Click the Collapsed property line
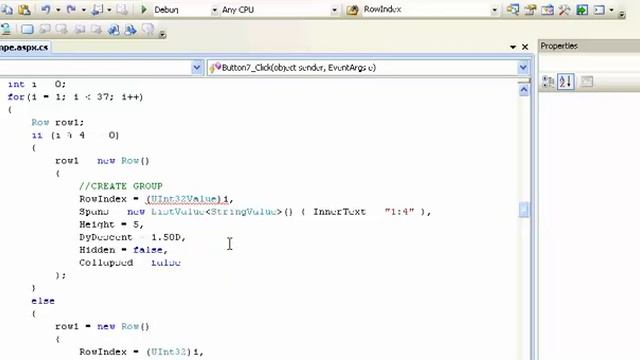640x360 pixels. tap(130, 262)
